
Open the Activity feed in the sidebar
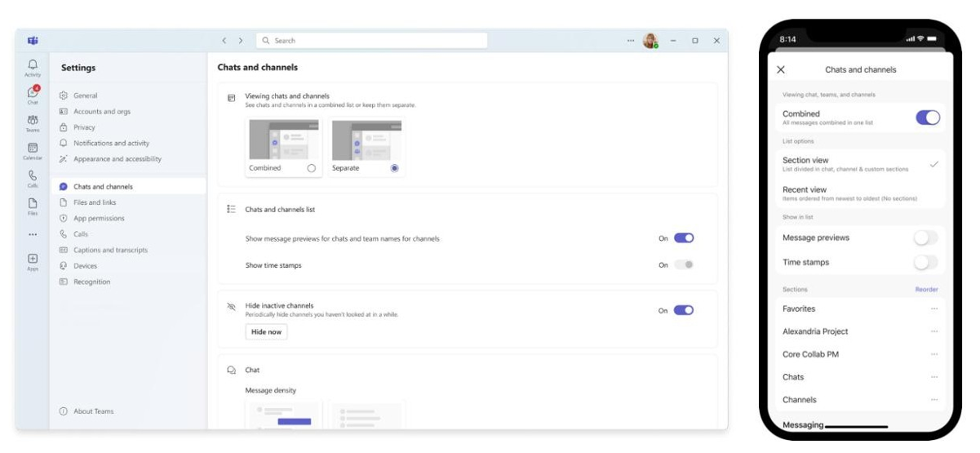point(33,67)
